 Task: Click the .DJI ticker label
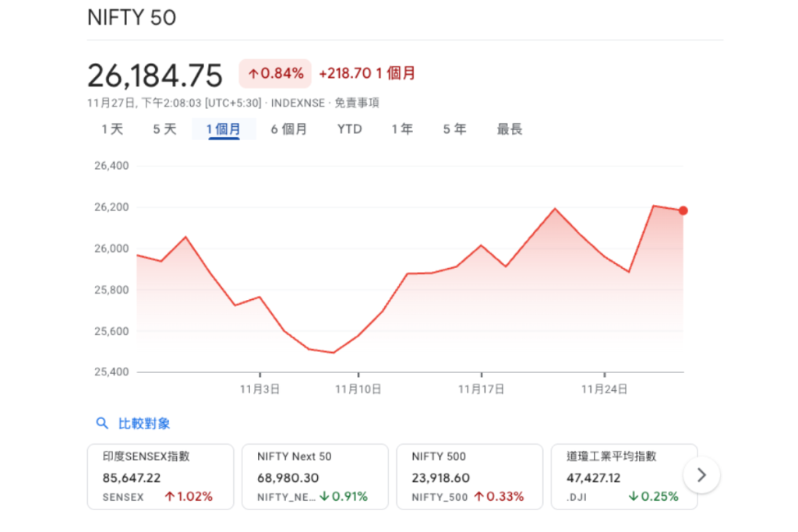pos(577,498)
